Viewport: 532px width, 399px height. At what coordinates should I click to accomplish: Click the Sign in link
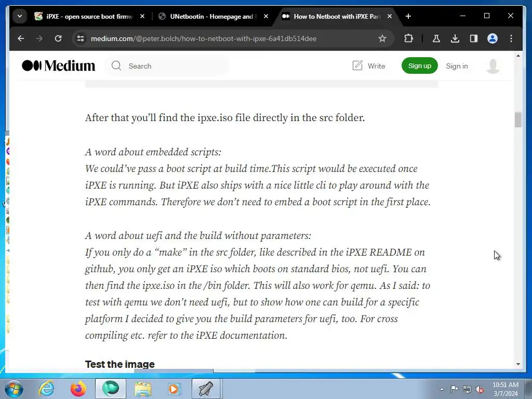tap(457, 66)
